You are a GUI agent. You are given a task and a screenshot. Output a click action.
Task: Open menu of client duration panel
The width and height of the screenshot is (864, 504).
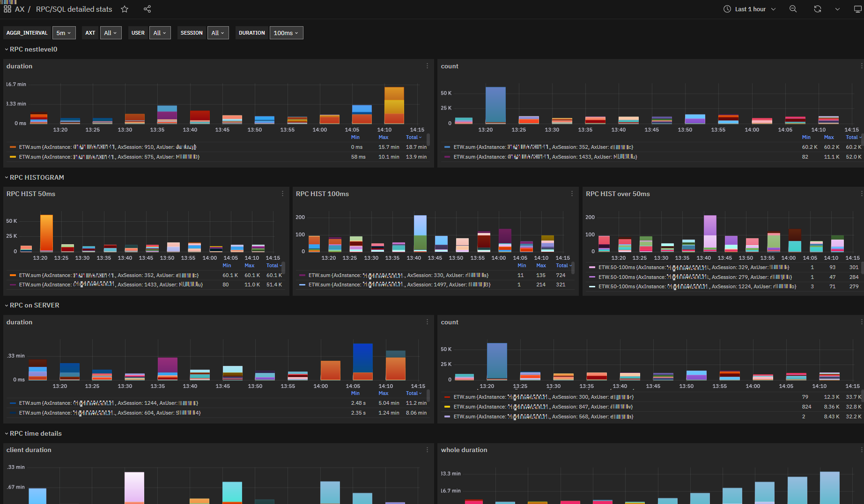(x=427, y=450)
